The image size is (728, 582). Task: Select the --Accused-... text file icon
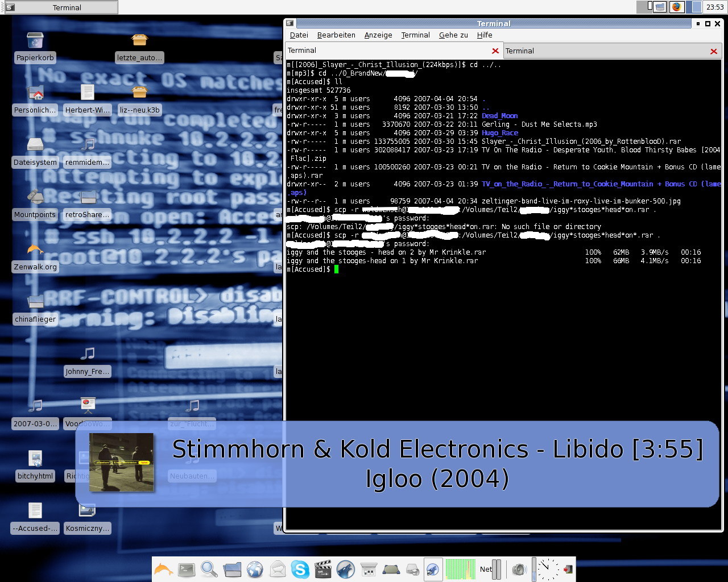35,517
